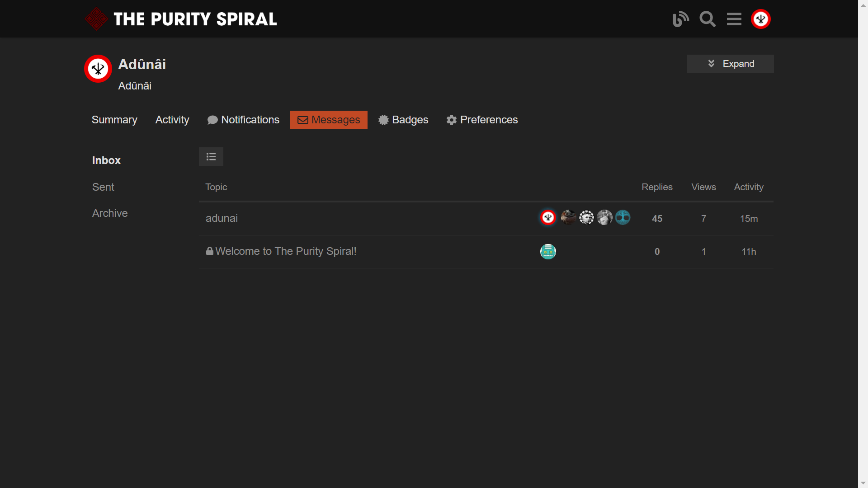
Task: Sort by Activity column header
Action: (x=749, y=187)
